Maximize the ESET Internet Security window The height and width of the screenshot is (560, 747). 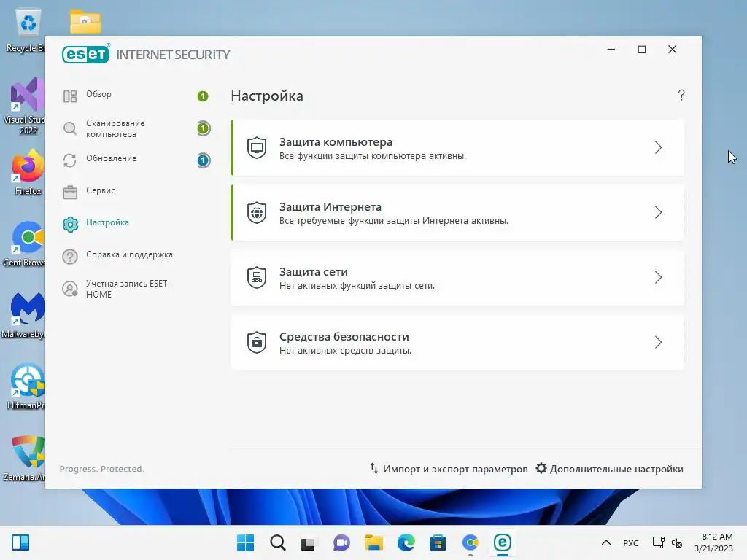(642, 49)
